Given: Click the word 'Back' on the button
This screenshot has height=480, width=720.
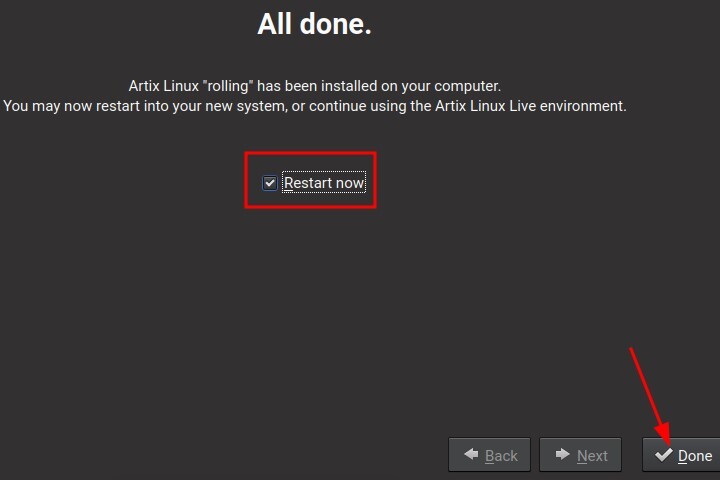Looking at the screenshot, I should 501,456.
